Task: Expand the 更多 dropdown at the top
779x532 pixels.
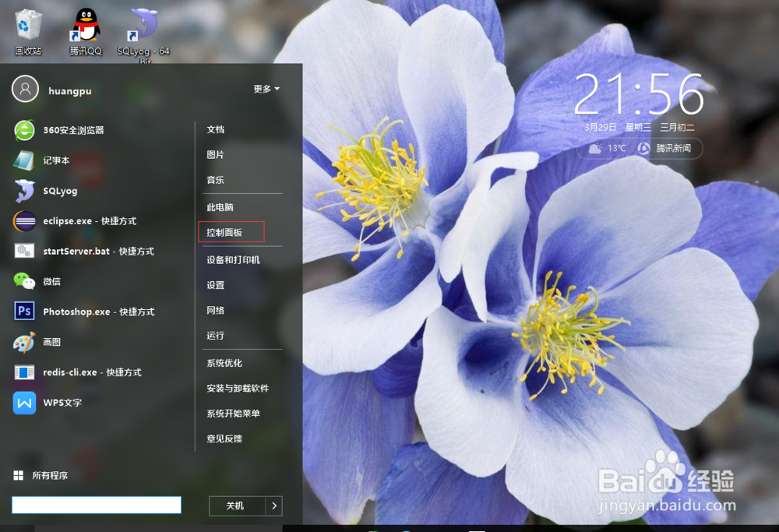Action: coord(265,90)
